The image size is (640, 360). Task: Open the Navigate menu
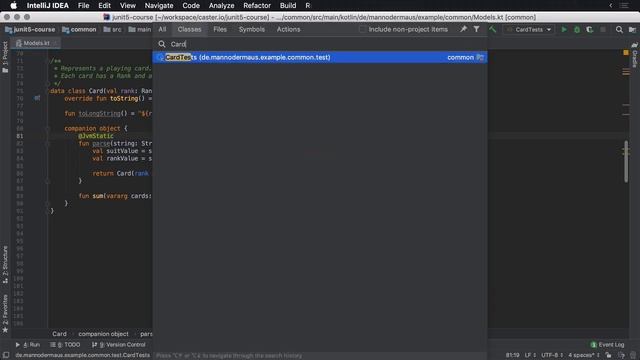pos(159,5)
